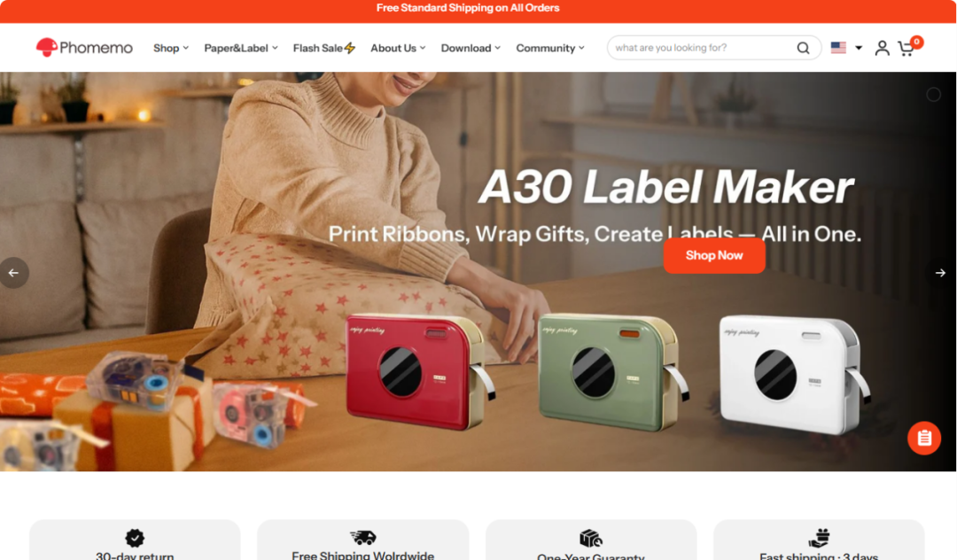This screenshot has height=560, width=957.
Task: Open the shopping cart icon
Action: (x=906, y=48)
